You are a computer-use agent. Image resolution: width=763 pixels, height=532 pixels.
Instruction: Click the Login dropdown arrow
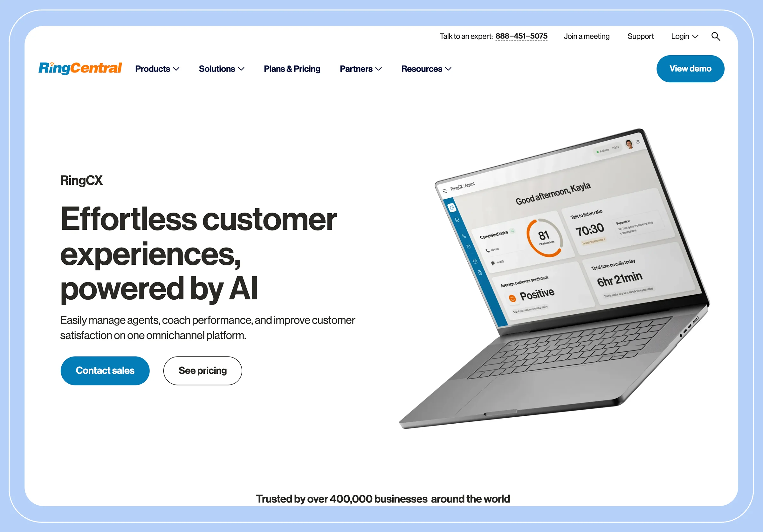coord(694,37)
